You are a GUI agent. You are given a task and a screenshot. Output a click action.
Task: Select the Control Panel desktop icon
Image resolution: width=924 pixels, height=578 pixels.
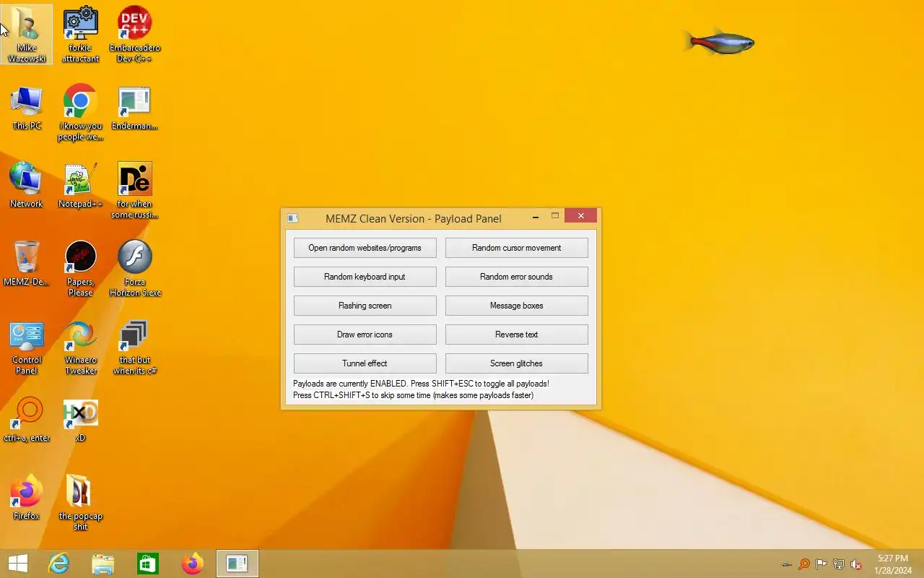coord(27,348)
